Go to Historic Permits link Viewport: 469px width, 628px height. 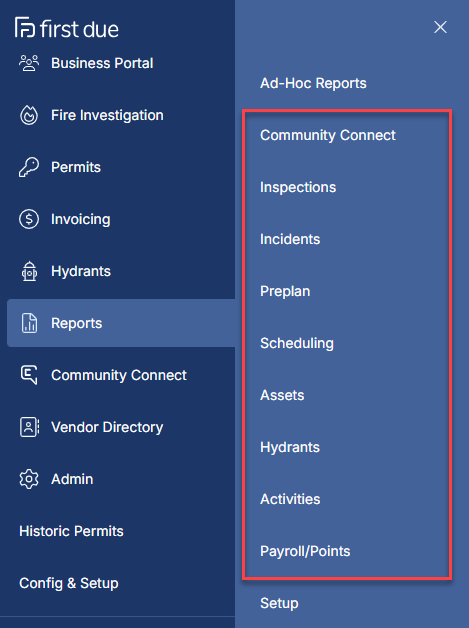pos(71,531)
